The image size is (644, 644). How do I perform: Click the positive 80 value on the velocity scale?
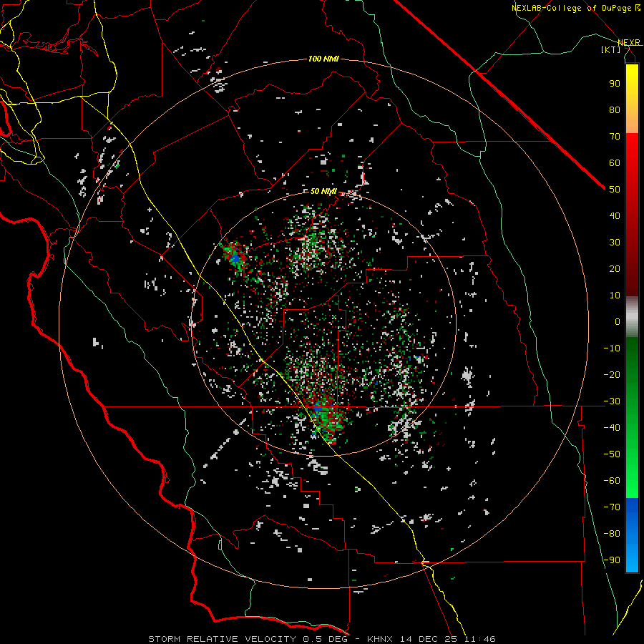click(x=615, y=110)
